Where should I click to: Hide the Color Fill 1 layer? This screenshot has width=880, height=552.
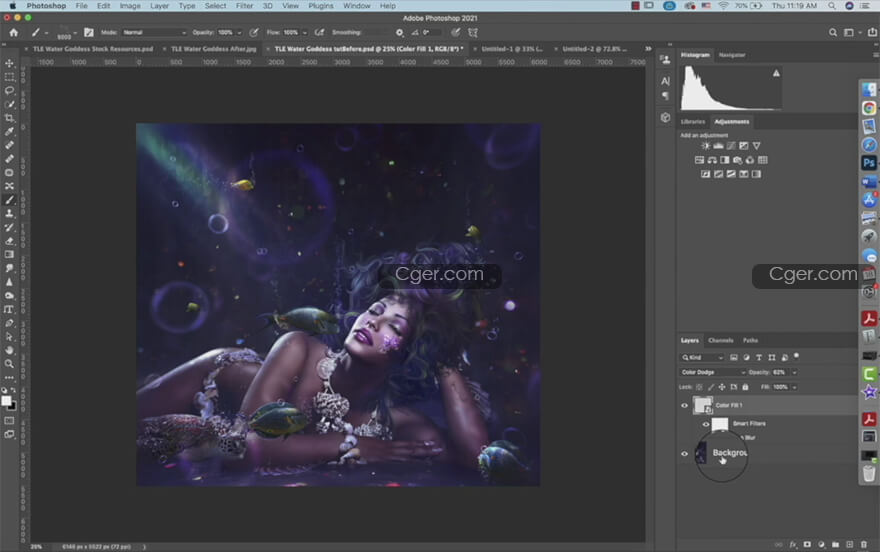point(684,406)
